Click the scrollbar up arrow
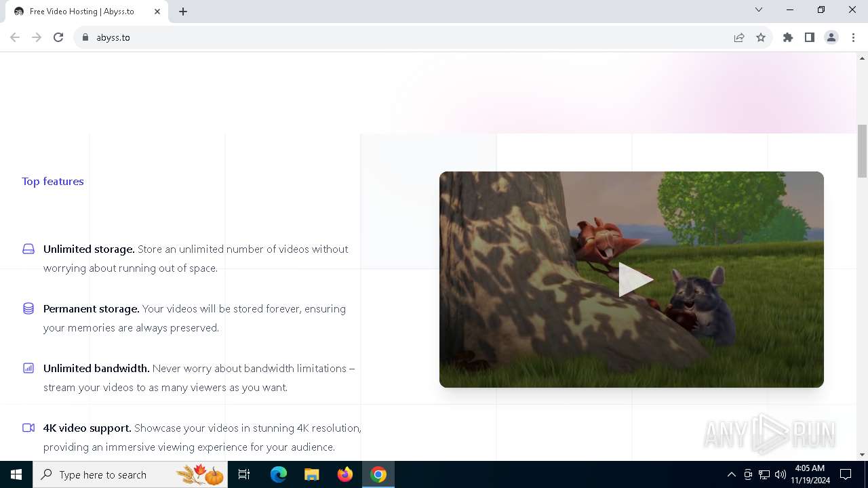868x488 pixels. pyautogui.click(x=862, y=58)
